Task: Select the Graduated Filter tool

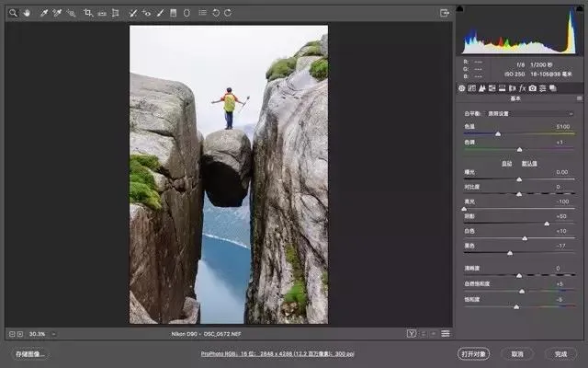Action: (175, 13)
